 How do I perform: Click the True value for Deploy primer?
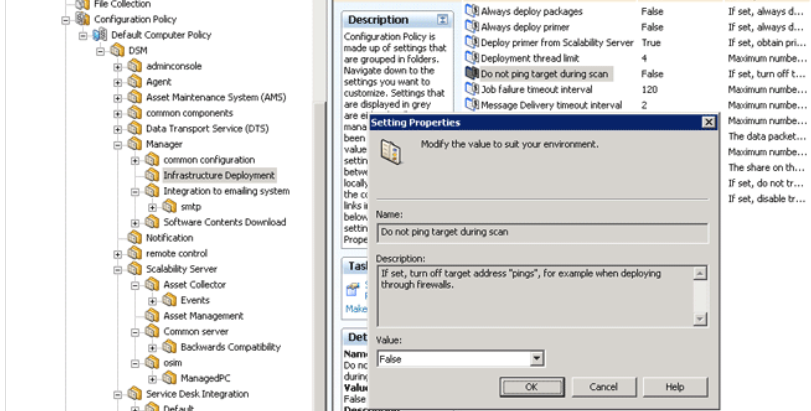click(651, 42)
